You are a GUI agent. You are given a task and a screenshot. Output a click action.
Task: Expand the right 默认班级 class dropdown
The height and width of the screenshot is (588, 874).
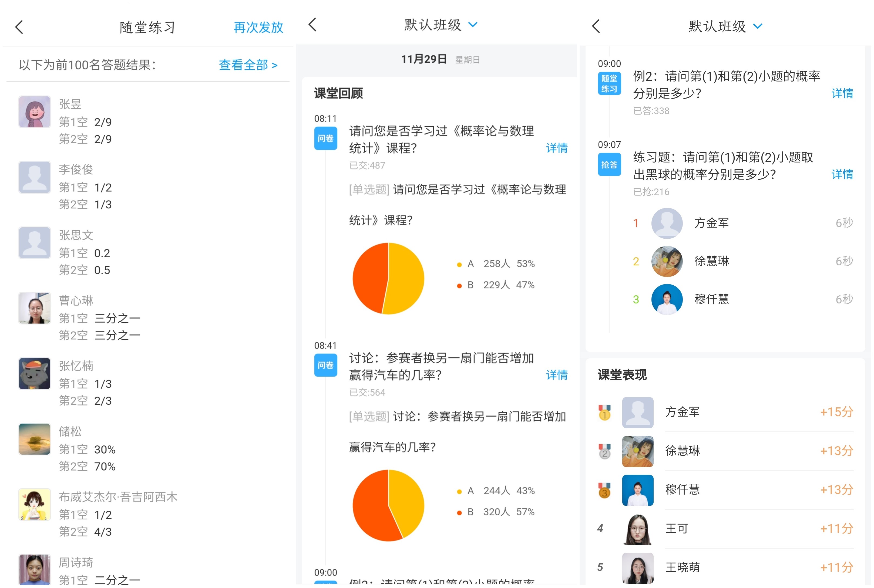(758, 26)
